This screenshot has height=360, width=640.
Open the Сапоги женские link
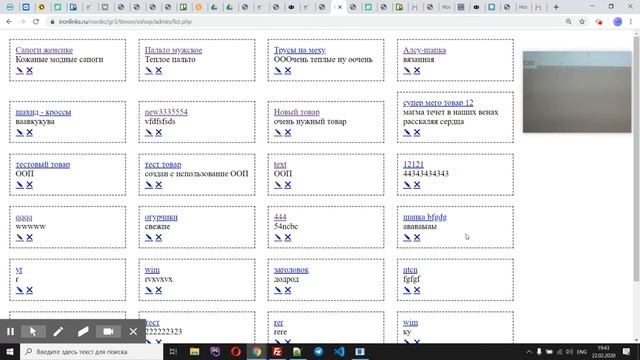(x=44, y=50)
